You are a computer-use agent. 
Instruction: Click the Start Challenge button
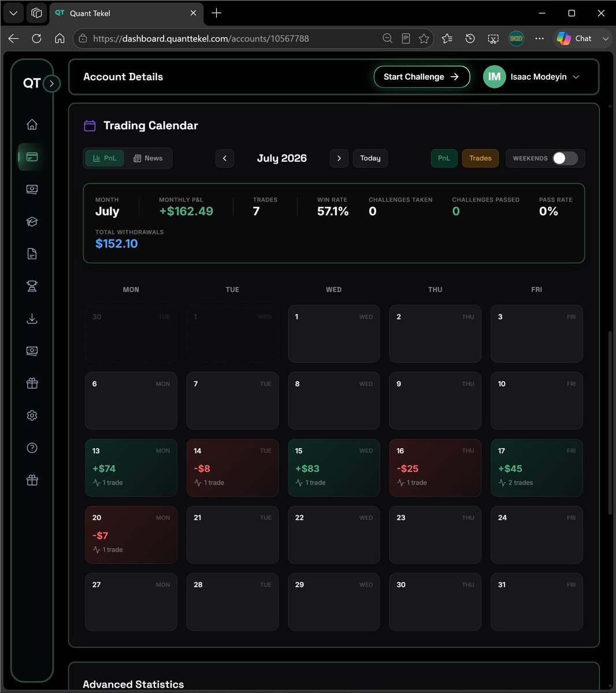(422, 77)
